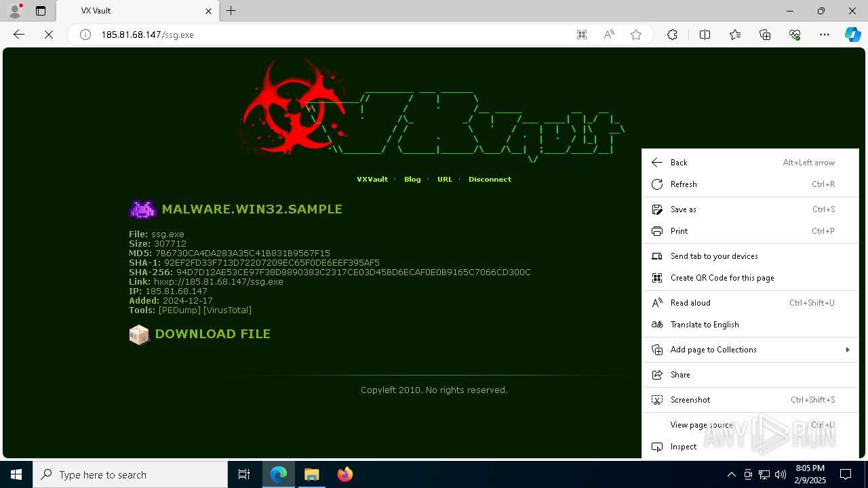Open the volume control in tray

pos(781,474)
